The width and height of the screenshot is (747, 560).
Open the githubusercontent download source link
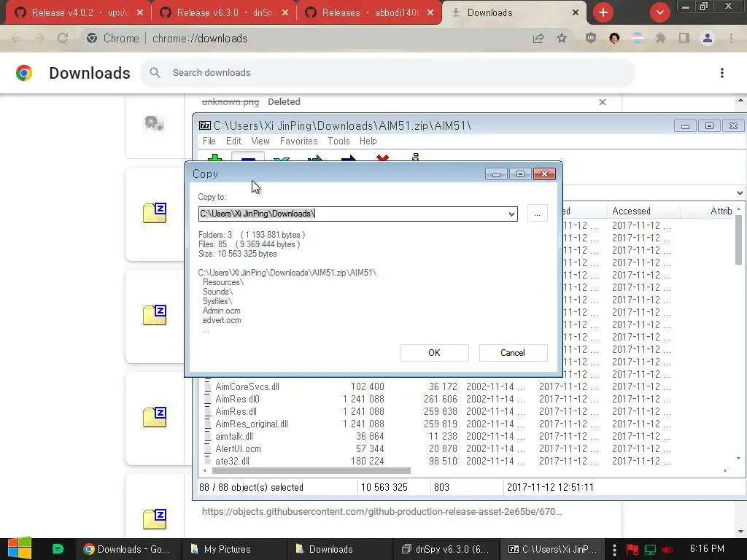382,511
